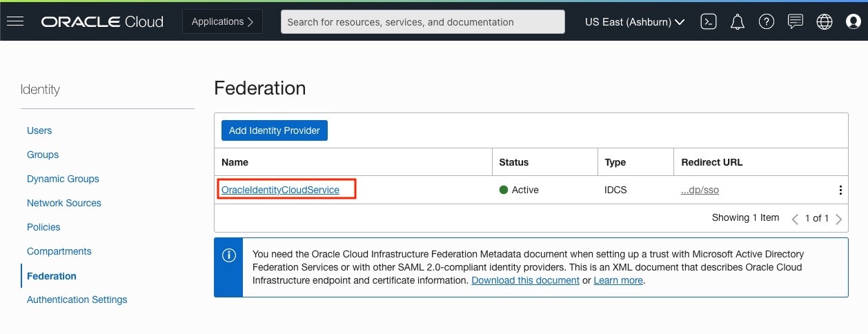Open the hamburger navigation menu

pyautogui.click(x=15, y=21)
